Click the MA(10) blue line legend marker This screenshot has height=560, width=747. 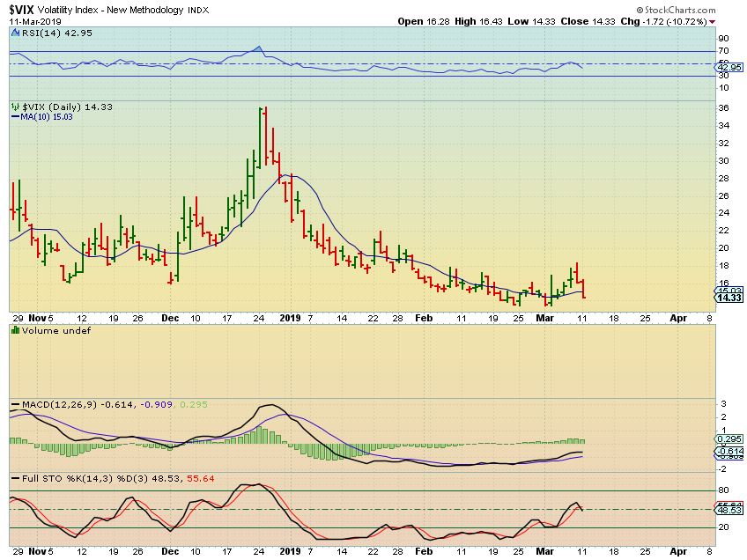[x=13, y=116]
